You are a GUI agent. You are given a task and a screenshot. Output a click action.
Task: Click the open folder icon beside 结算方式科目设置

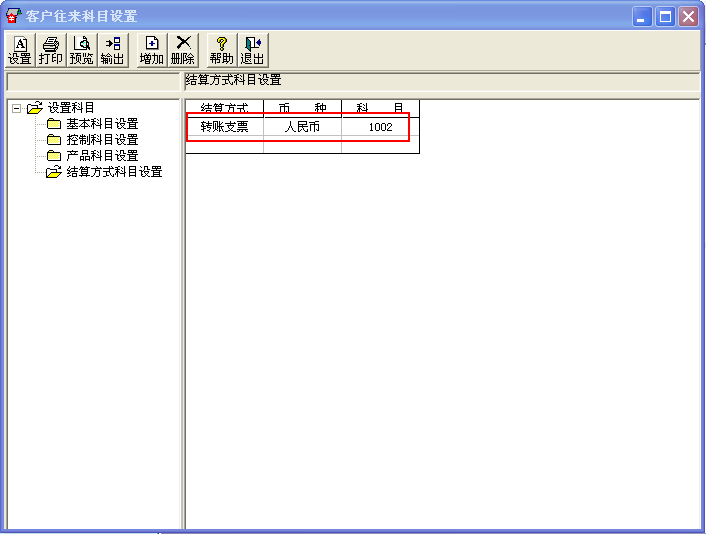54,172
